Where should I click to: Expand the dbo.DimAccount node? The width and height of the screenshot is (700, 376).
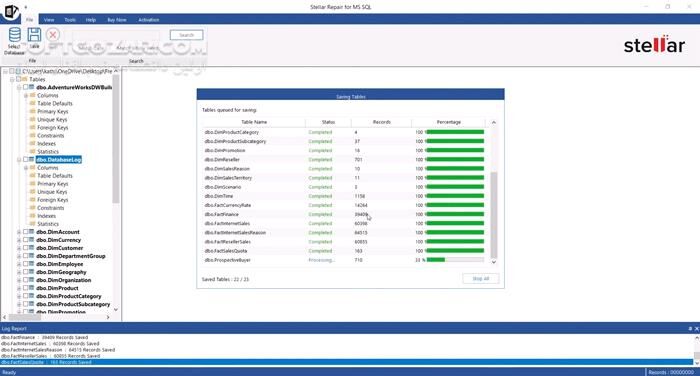tap(19, 232)
